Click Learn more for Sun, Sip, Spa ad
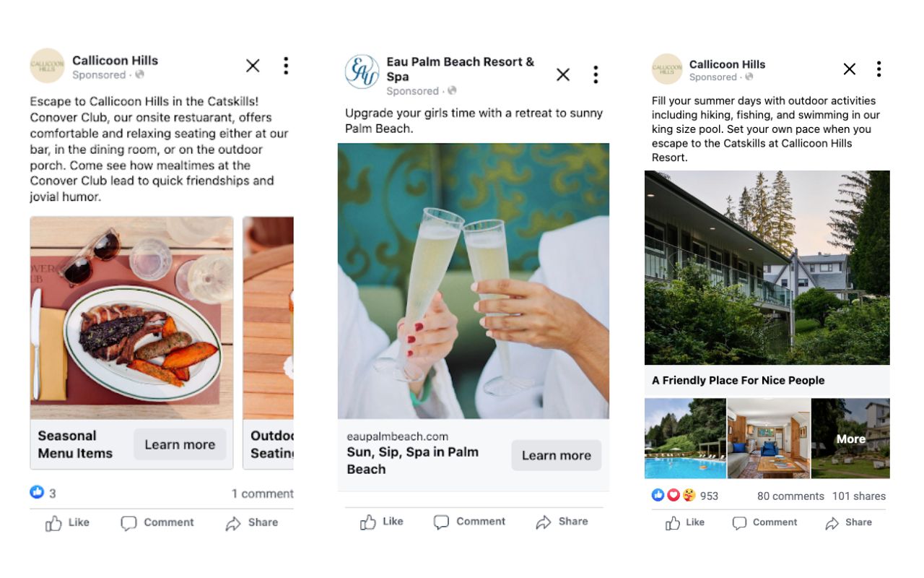Screen dimensions: 924x578 point(556,456)
